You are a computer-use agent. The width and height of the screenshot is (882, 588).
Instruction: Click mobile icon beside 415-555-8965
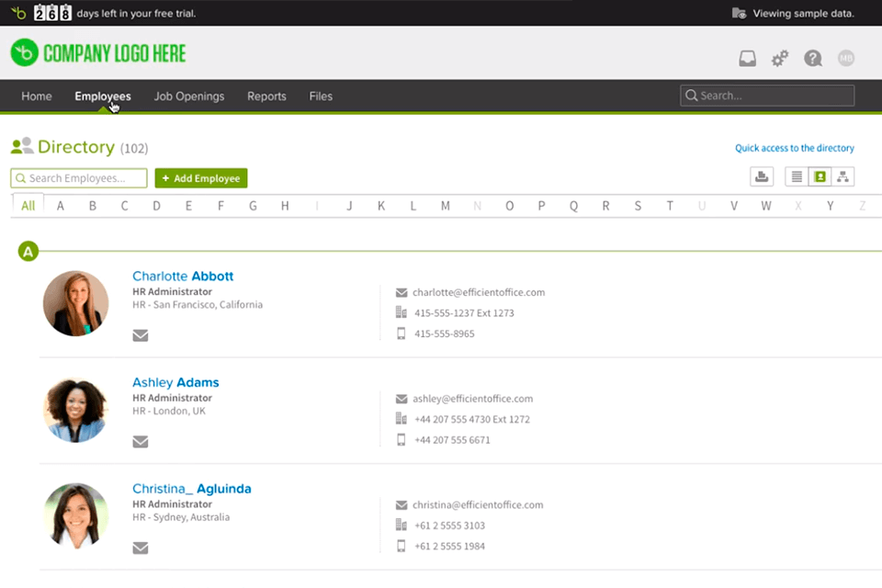click(401, 334)
